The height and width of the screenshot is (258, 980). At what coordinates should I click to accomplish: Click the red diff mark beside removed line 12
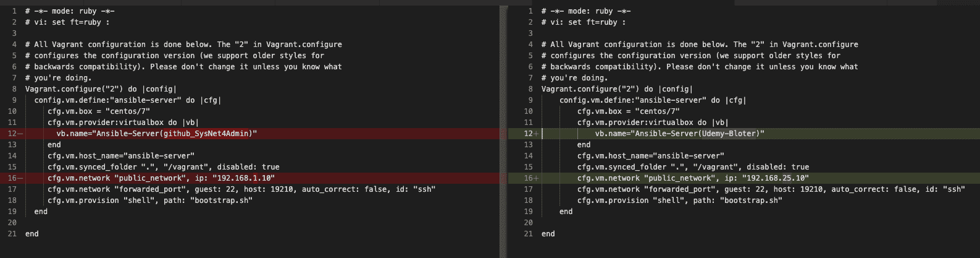pyautogui.click(x=503, y=134)
